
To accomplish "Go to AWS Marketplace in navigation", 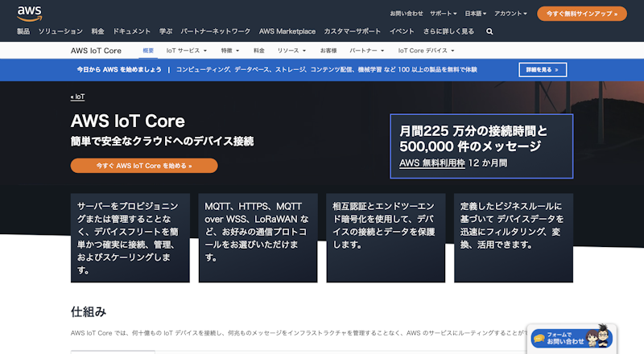I will 287,31.
